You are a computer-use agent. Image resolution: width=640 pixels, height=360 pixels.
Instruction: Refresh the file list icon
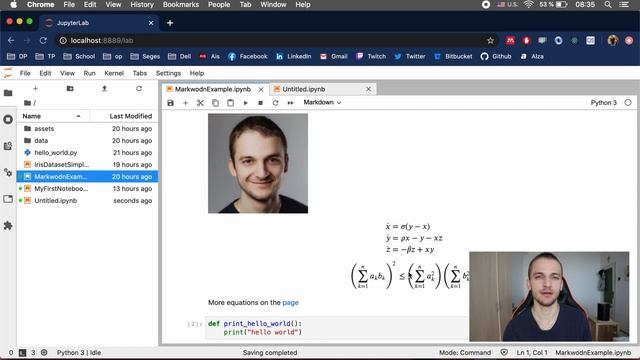pyautogui.click(x=139, y=89)
